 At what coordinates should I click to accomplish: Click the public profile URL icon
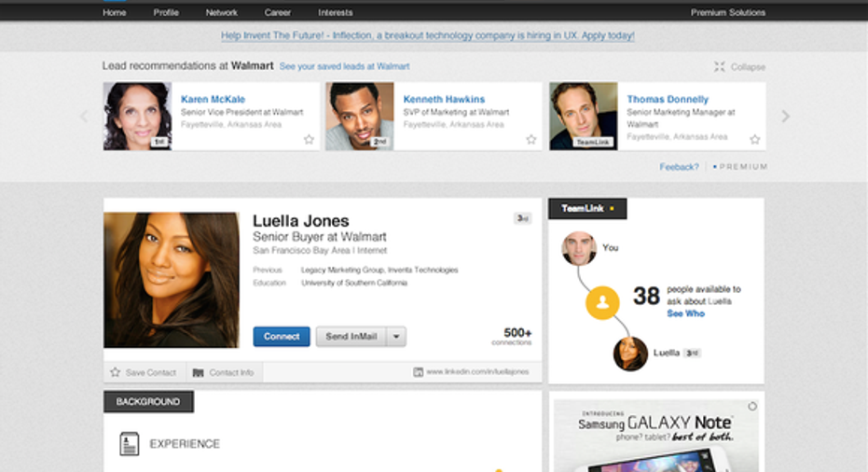point(419,372)
